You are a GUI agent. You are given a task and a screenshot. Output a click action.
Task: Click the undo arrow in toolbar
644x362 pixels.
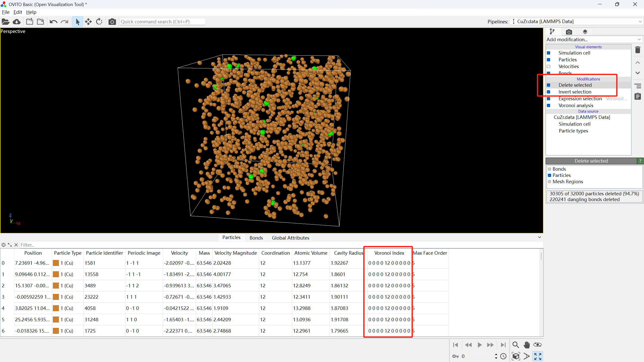pyautogui.click(x=53, y=22)
